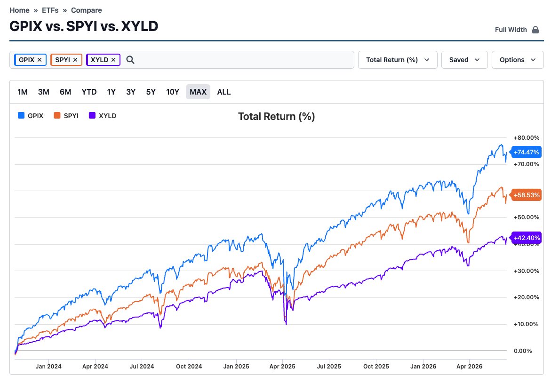559x392 pixels.
Task: Remove SPYI ticker with its x icon
Action: [x=75, y=60]
